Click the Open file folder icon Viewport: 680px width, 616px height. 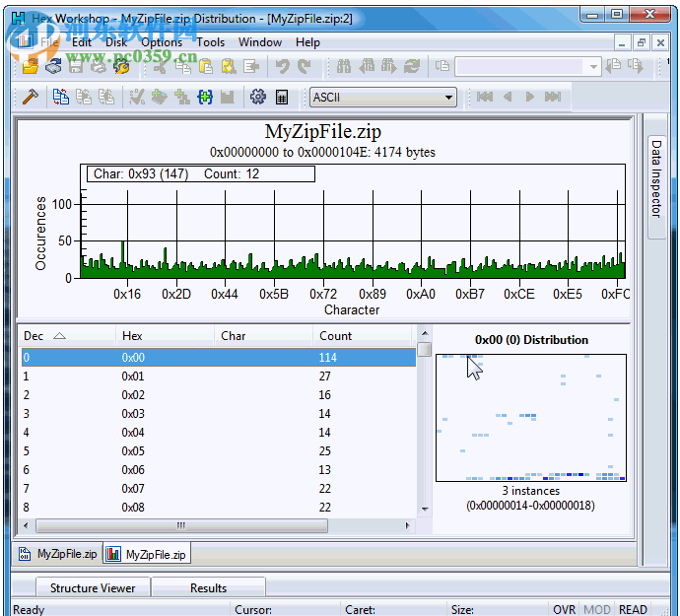(31, 66)
